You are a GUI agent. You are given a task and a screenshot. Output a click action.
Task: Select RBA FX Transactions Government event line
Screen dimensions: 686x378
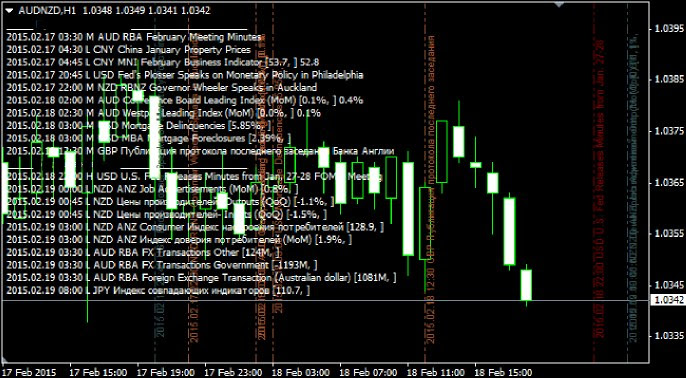point(162,265)
